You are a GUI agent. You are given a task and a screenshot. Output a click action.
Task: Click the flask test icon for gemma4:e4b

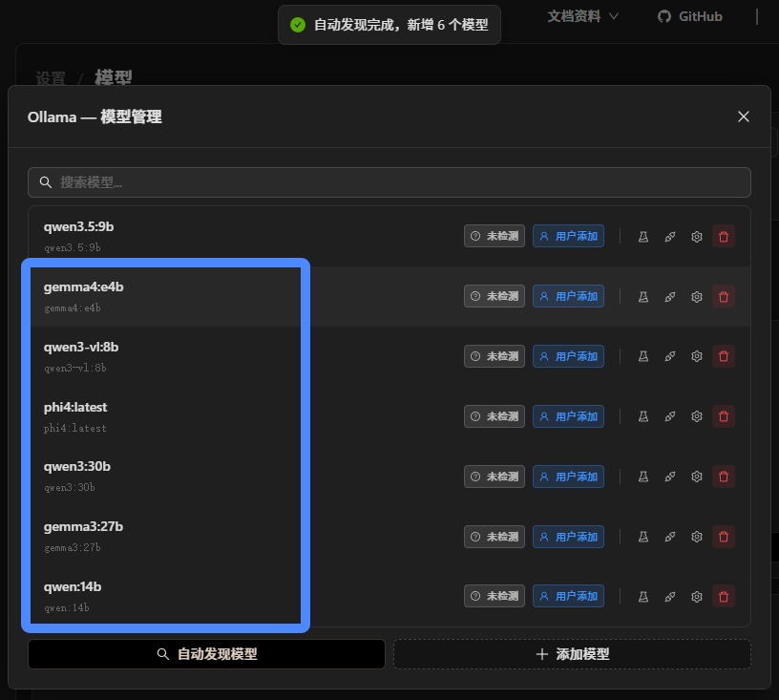(x=642, y=297)
